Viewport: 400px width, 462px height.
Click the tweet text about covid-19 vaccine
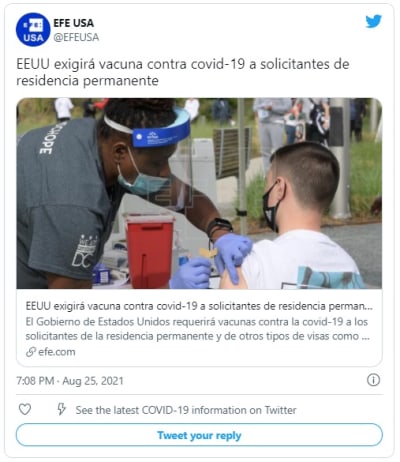coord(183,72)
